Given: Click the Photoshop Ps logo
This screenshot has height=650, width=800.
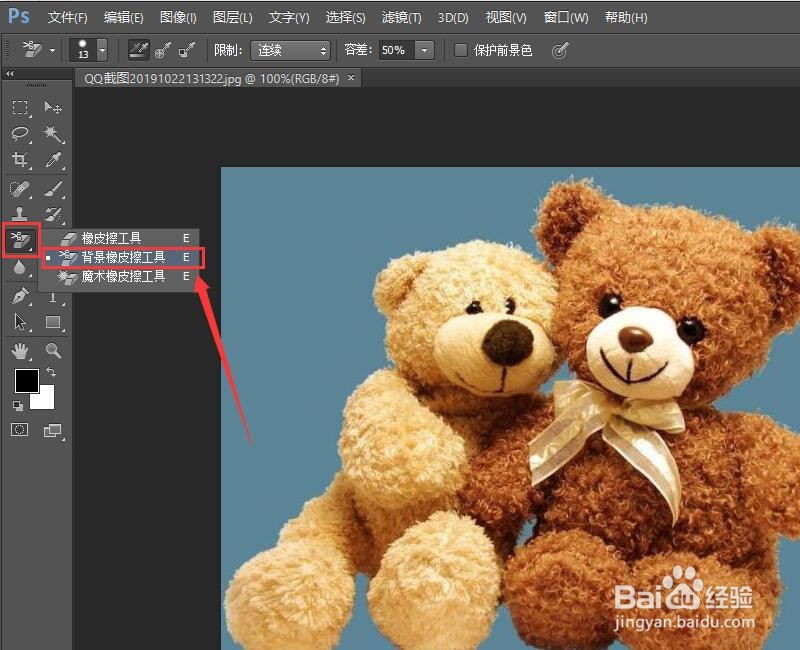Looking at the screenshot, I should 18,16.
